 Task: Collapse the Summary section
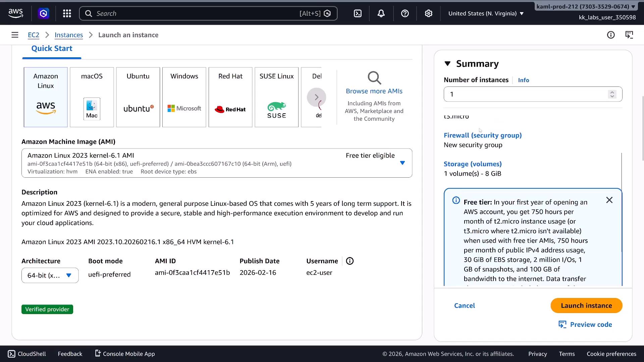click(447, 64)
